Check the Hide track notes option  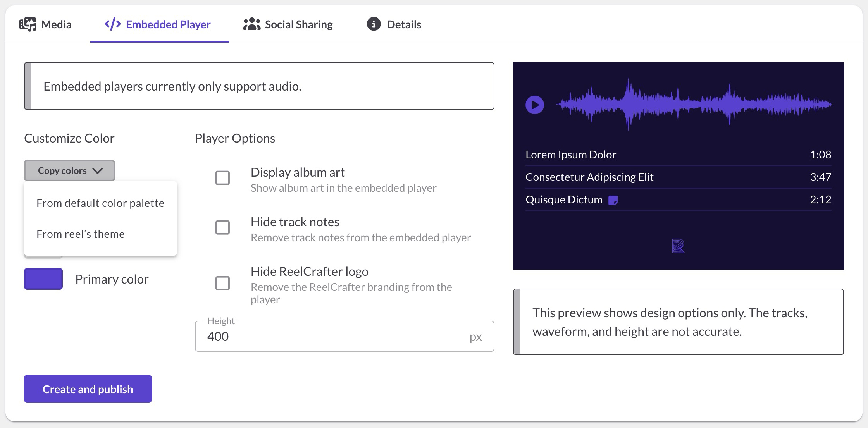(x=222, y=228)
